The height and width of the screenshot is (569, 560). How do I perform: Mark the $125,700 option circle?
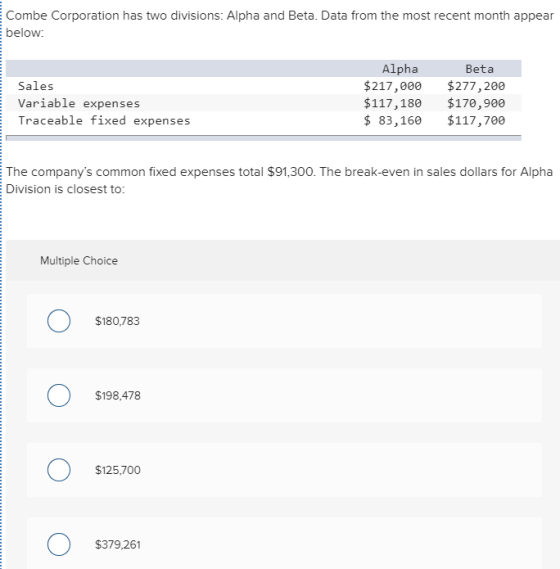(x=59, y=470)
